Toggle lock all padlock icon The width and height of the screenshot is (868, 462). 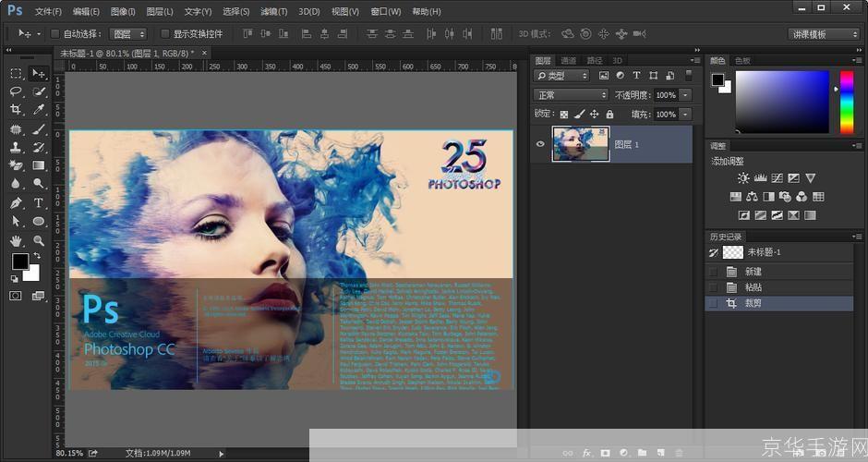coord(609,115)
